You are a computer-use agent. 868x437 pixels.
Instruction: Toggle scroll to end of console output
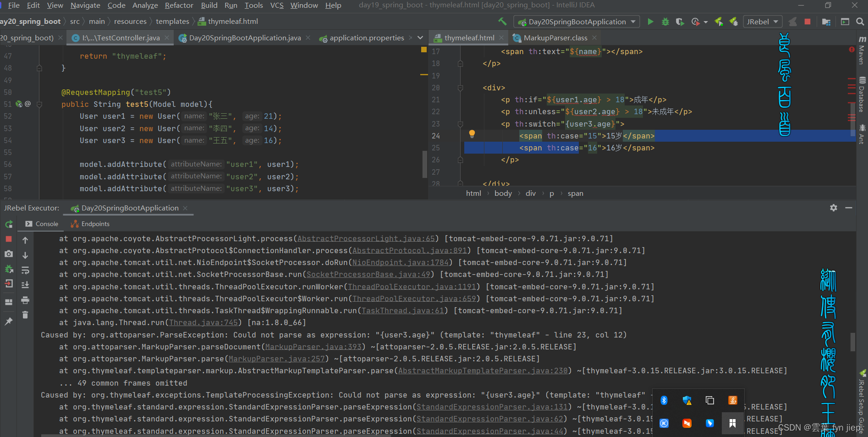(25, 285)
